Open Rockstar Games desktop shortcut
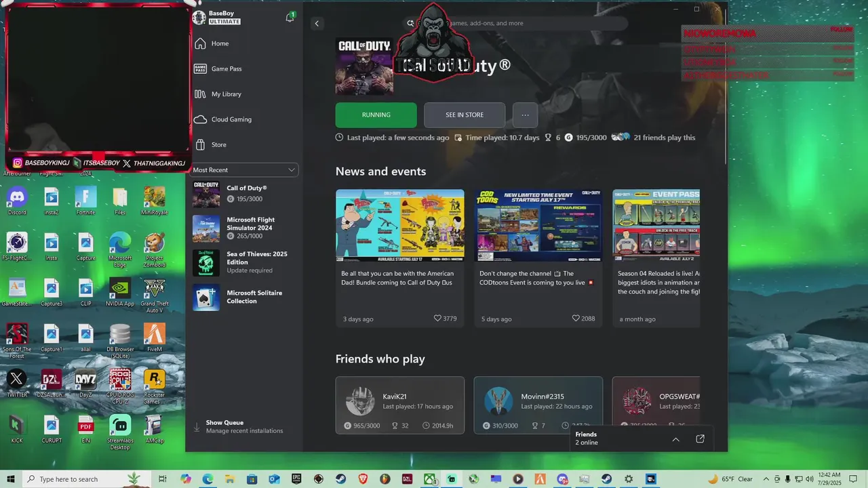The width and height of the screenshot is (868, 488). pos(154,386)
